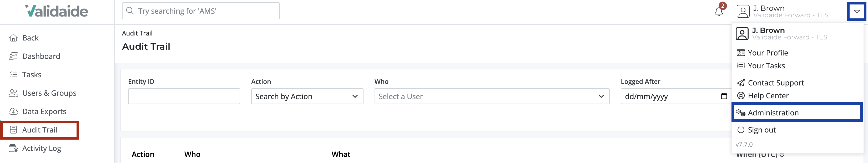This screenshot has width=868, height=163.
Task: Select the Activity Log icon
Action: click(x=13, y=148)
